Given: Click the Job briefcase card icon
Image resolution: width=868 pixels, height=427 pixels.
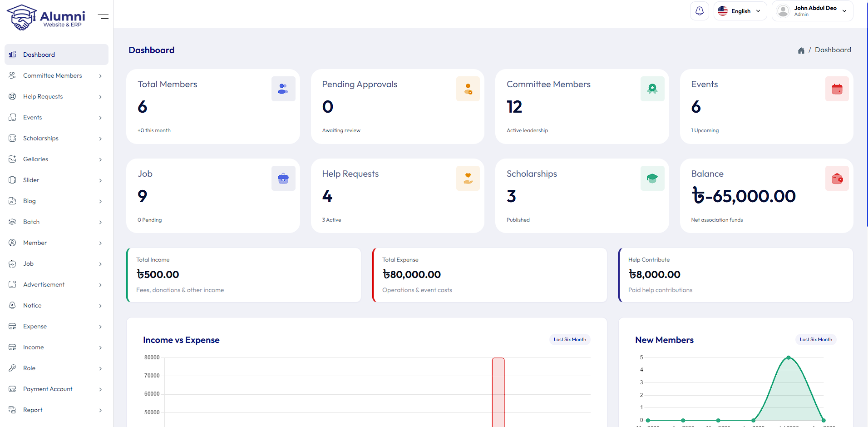Looking at the screenshot, I should click(283, 178).
